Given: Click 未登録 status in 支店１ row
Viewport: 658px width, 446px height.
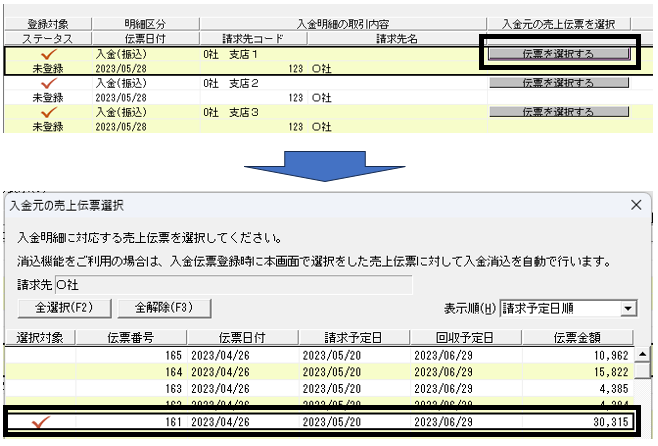Looking at the screenshot, I should point(48,68).
